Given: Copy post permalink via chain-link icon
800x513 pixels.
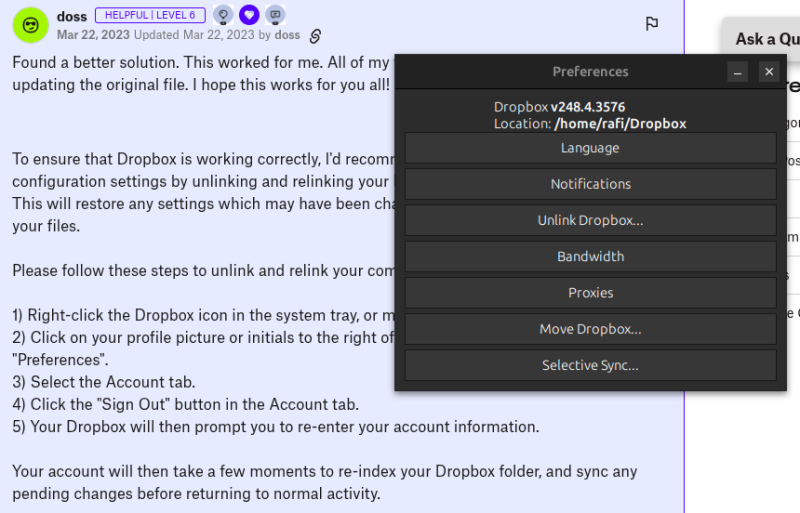Looking at the screenshot, I should click(x=315, y=36).
